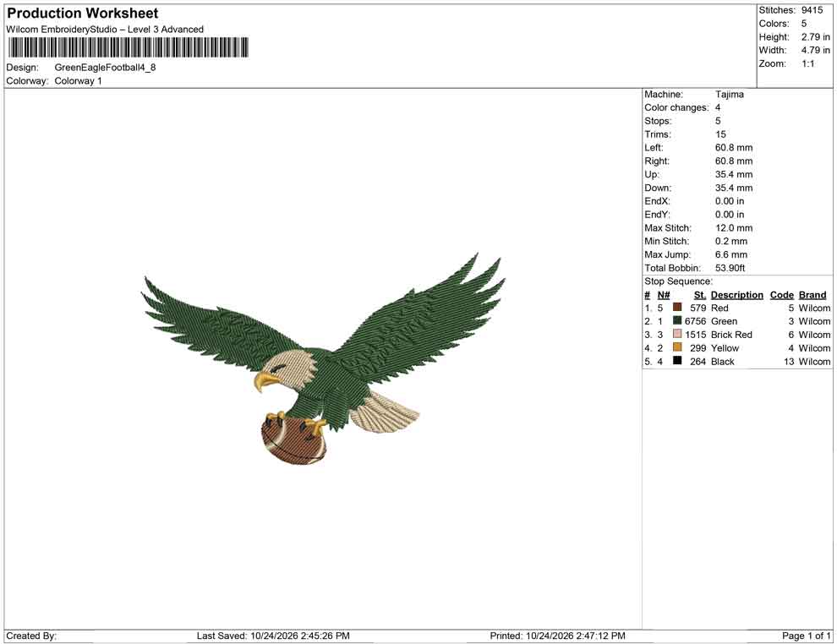Click stitch count '299' in Yellow row

[x=697, y=347]
